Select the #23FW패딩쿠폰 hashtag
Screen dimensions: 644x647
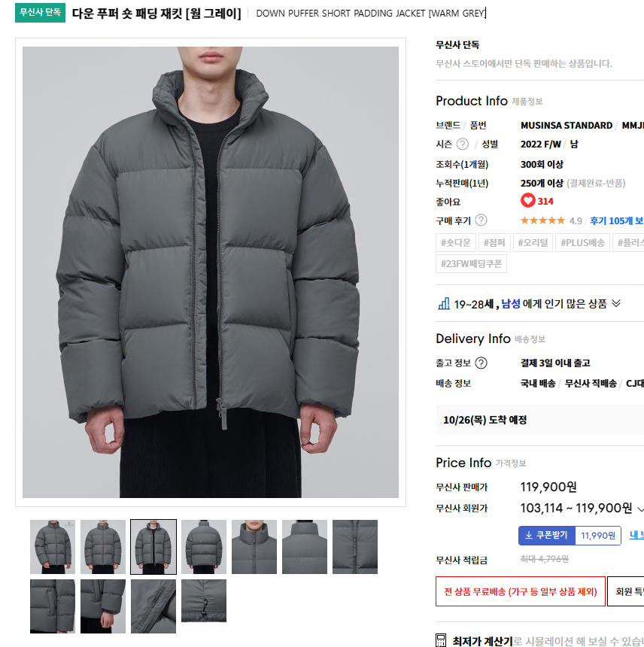pos(471,263)
